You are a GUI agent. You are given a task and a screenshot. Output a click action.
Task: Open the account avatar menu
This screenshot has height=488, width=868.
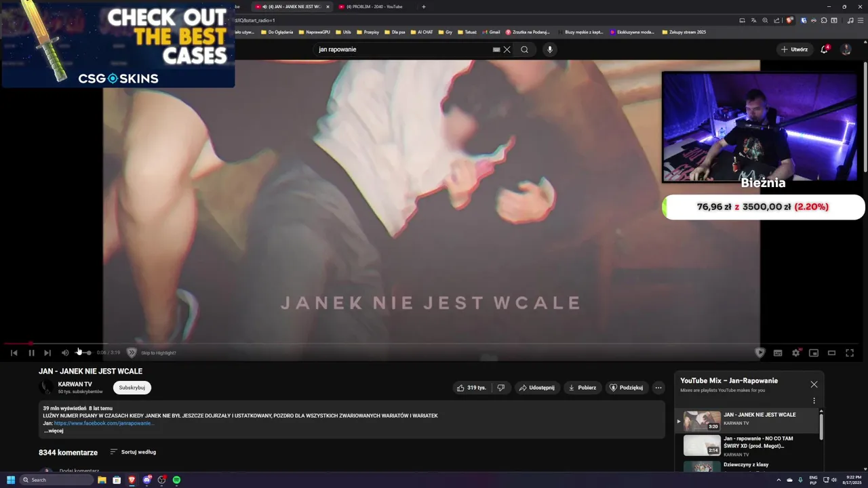tap(846, 49)
